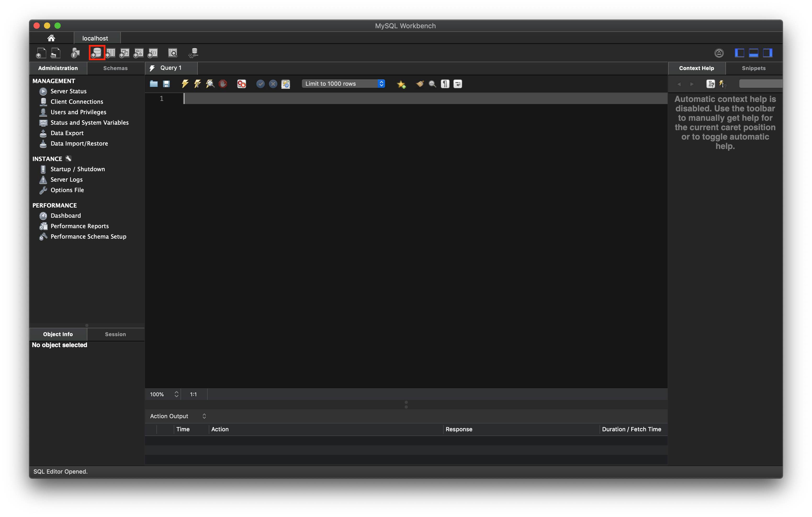Viewport: 812px width, 517px height.
Task: Toggle the bottom output panel
Action: (754, 53)
